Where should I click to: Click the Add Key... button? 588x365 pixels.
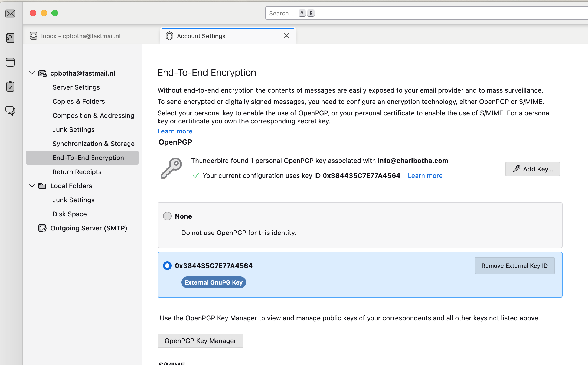[x=533, y=169]
